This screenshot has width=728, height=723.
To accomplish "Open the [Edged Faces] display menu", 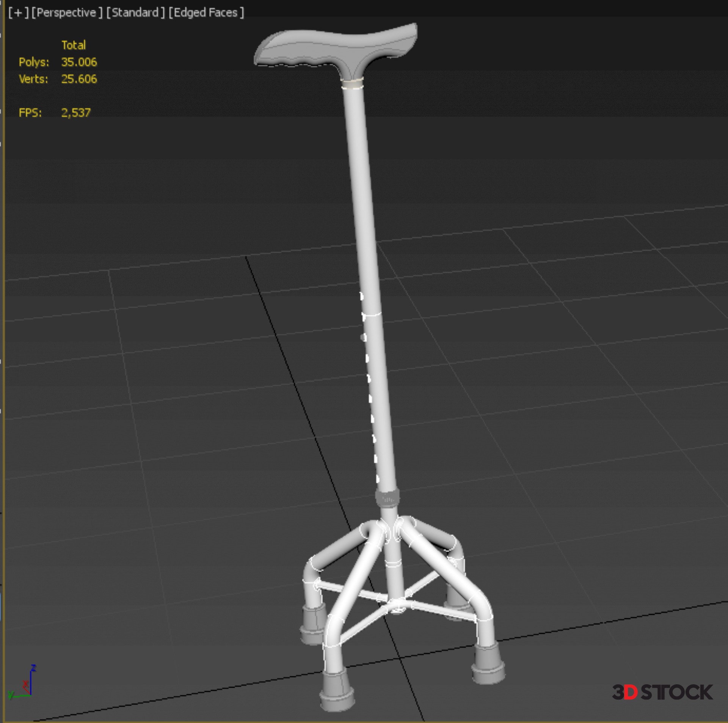I will click(x=206, y=13).
